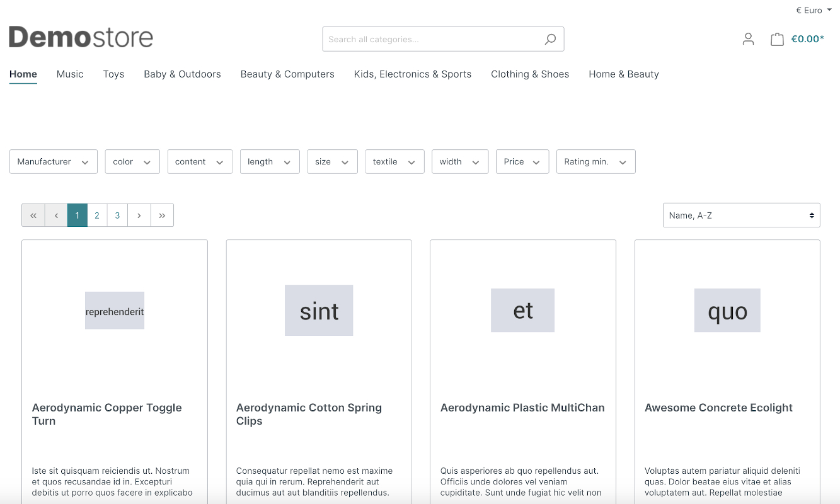Click the 'sint' product thumbnail

coord(319,311)
